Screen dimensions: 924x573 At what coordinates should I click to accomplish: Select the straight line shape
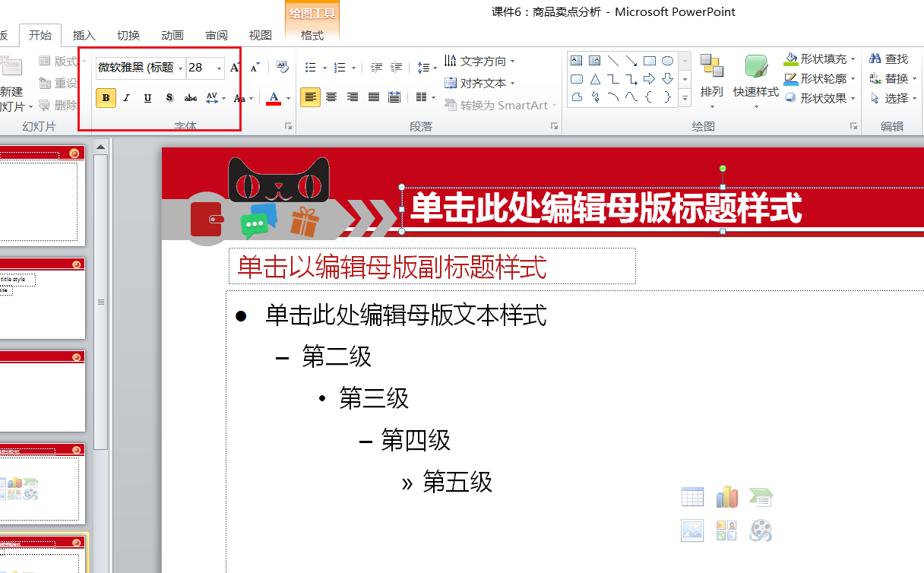pos(612,61)
